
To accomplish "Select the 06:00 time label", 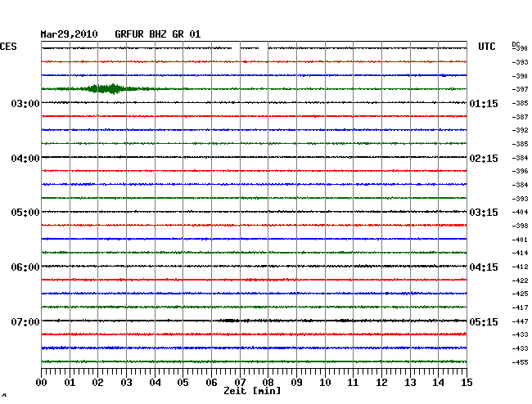I will click(x=25, y=267).
